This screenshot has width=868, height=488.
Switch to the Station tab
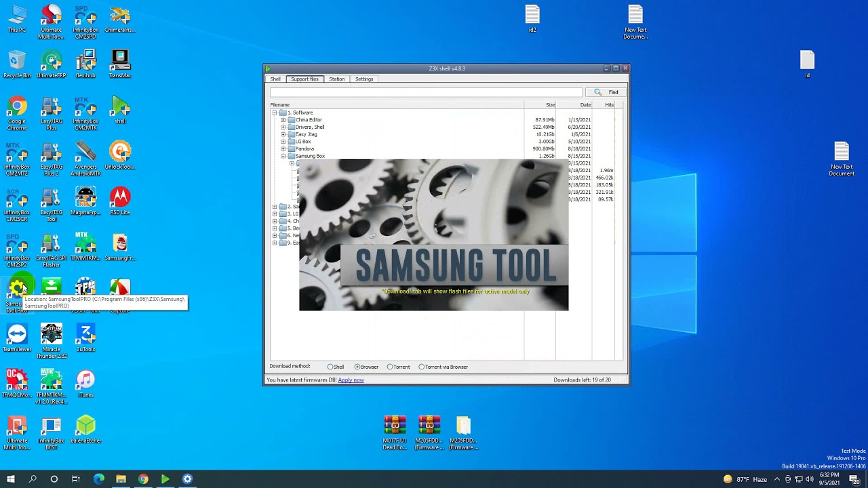click(x=337, y=79)
